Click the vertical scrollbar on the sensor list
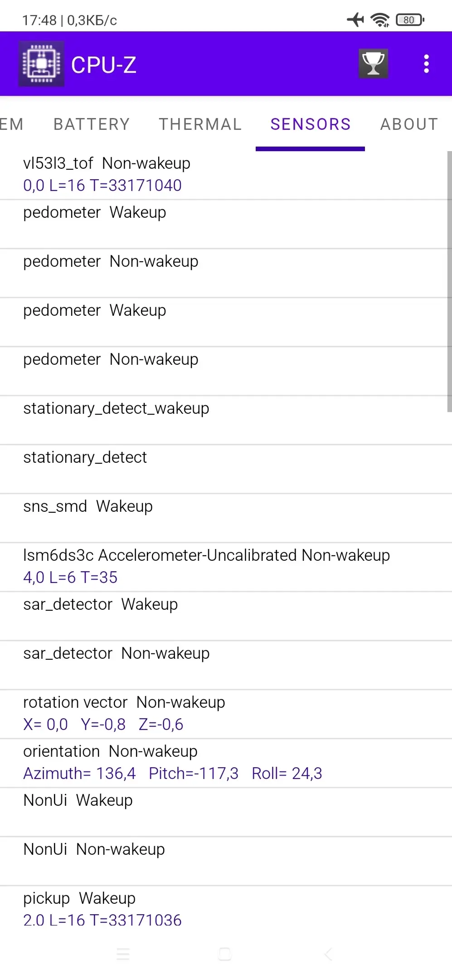 click(449, 281)
